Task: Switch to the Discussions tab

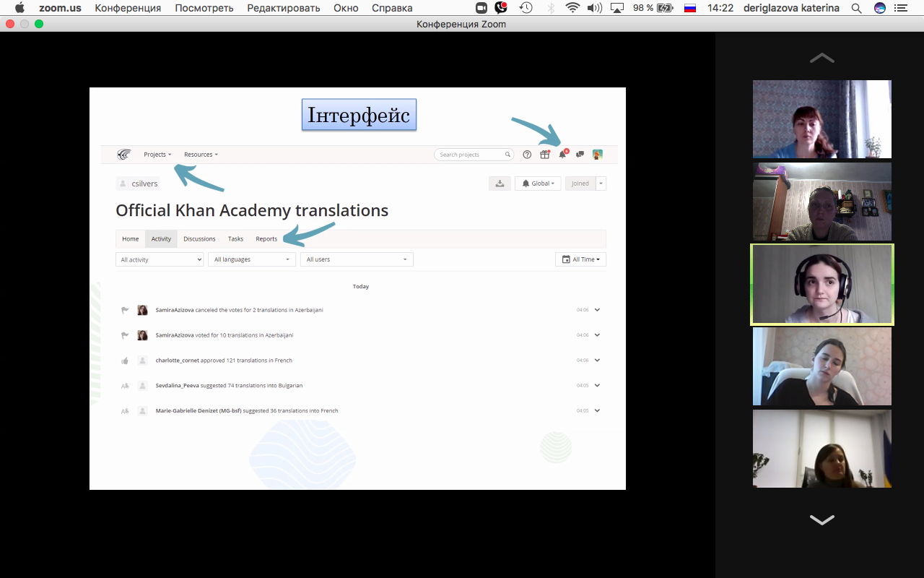Action: pos(199,239)
